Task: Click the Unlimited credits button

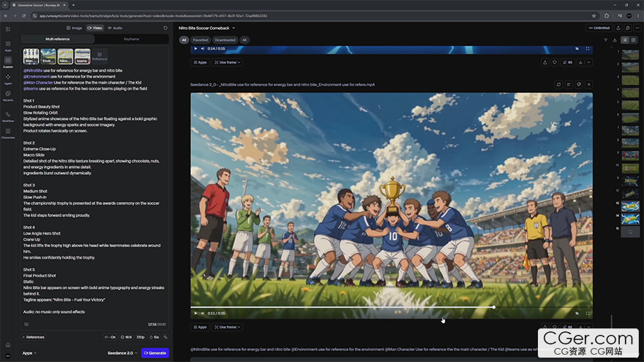Action: click(599, 28)
